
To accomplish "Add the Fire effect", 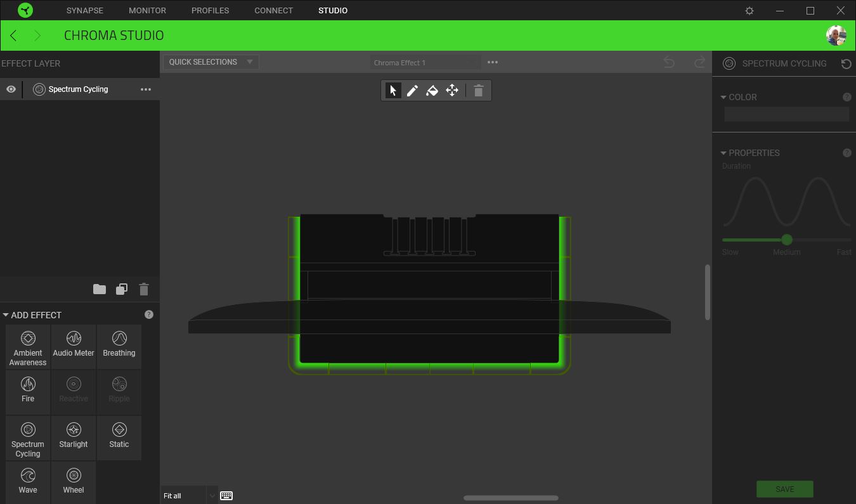I will click(x=28, y=392).
